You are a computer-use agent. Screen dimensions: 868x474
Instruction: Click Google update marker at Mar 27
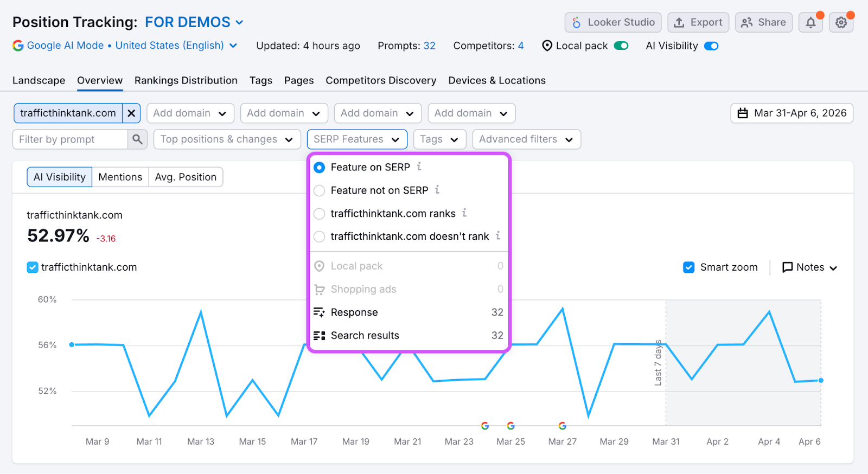[x=563, y=426]
